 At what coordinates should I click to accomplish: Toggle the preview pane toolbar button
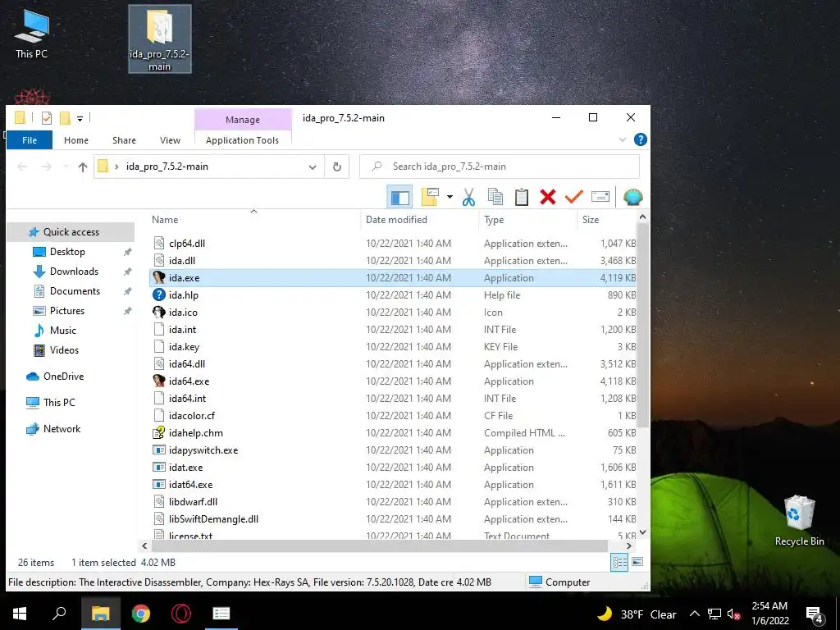tap(399, 197)
